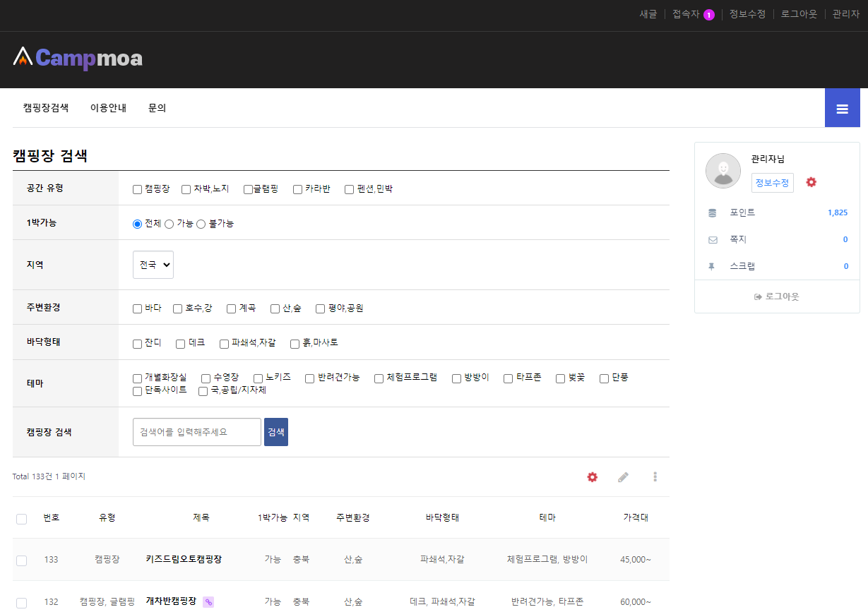Go to the 이용안내 menu

point(108,108)
